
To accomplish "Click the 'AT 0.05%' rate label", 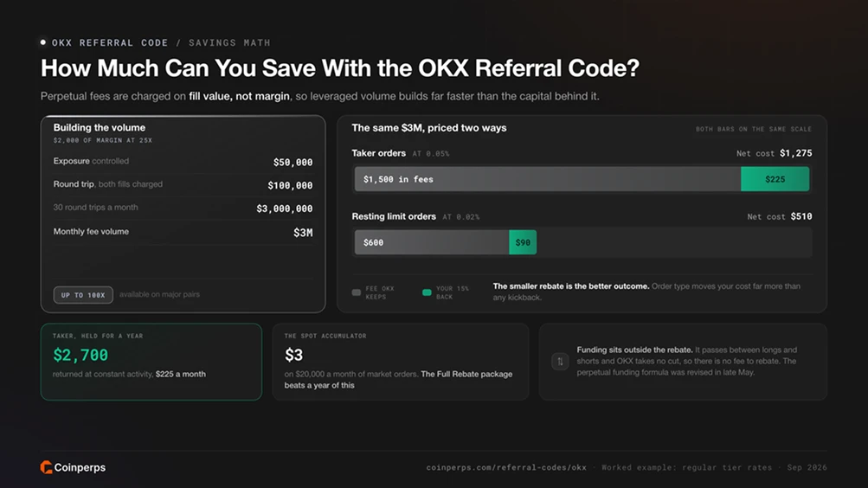I will point(431,154).
